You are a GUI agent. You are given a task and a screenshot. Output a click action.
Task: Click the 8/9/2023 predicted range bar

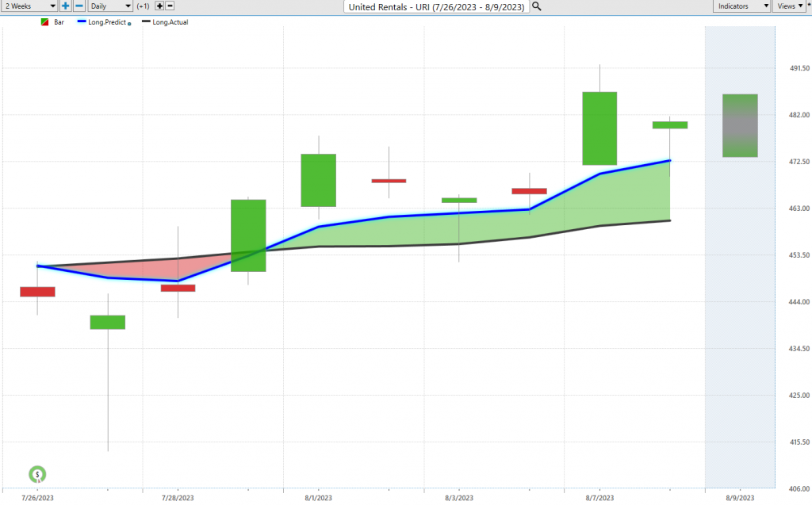pos(740,126)
